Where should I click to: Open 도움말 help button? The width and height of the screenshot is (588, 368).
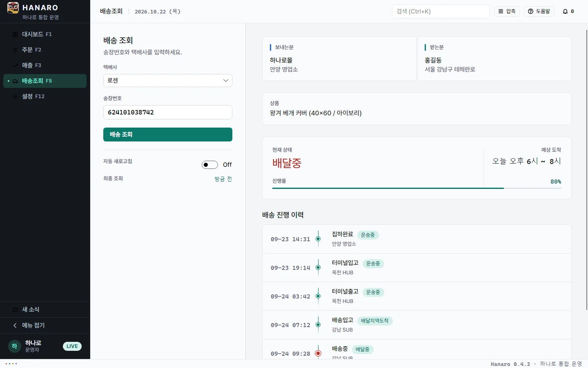click(x=539, y=11)
